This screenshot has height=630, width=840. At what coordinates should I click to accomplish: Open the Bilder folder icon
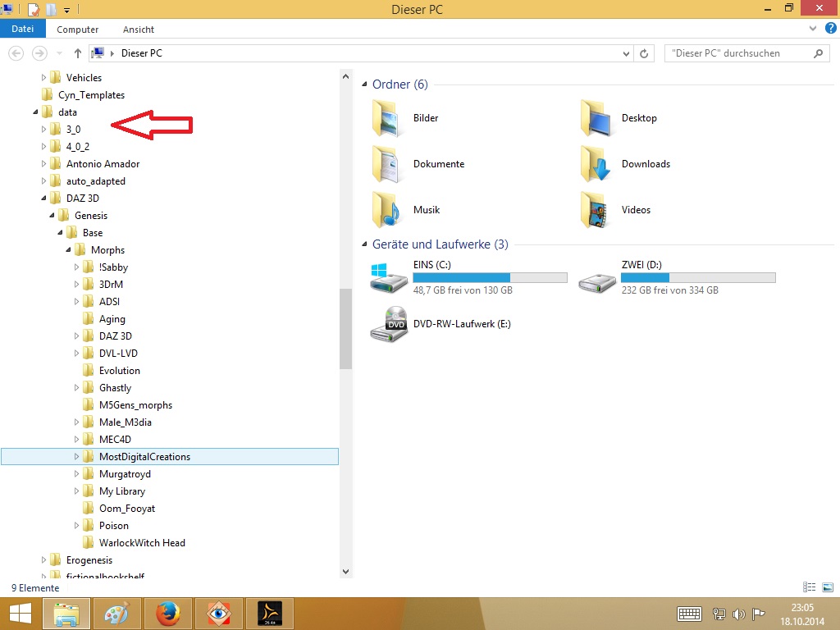point(386,118)
